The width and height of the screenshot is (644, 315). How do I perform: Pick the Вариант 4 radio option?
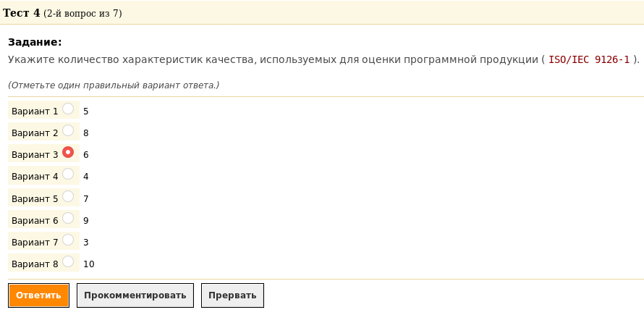click(68, 174)
